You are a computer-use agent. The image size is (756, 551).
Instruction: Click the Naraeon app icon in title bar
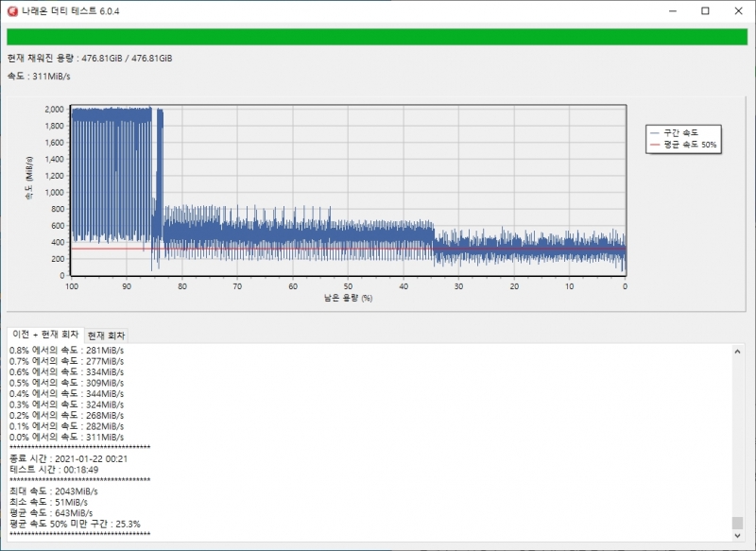point(11,10)
